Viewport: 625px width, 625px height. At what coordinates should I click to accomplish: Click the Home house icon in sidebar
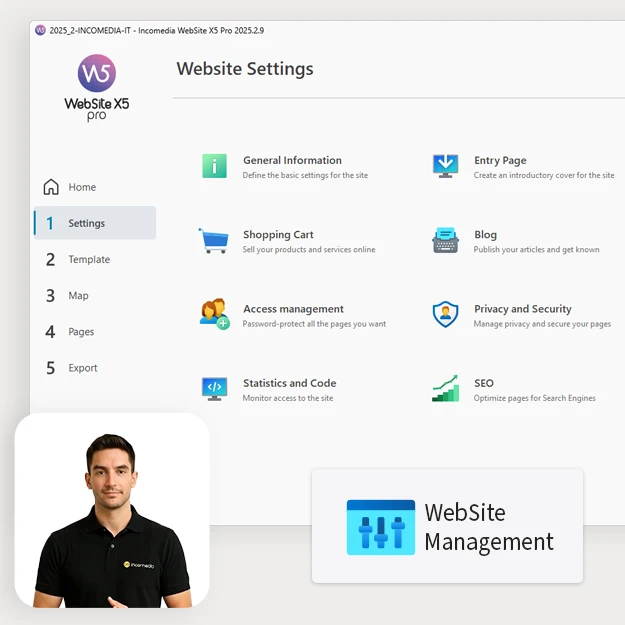51,187
